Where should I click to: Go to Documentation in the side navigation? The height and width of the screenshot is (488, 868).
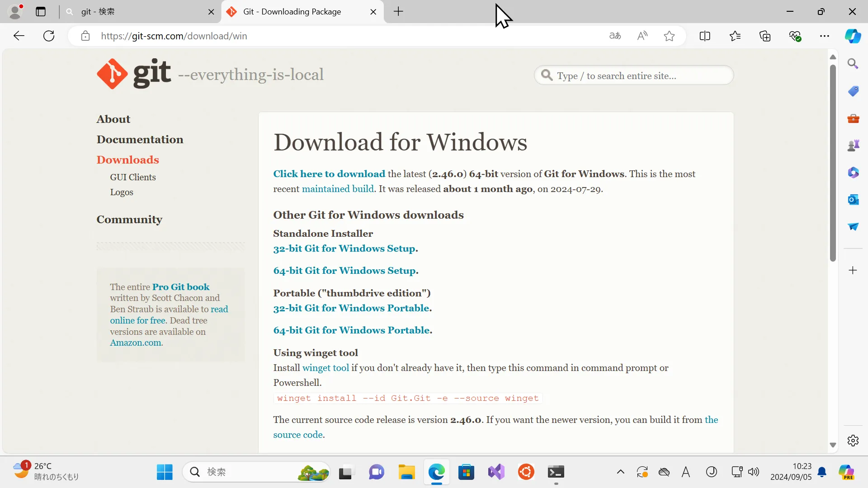[140, 140]
